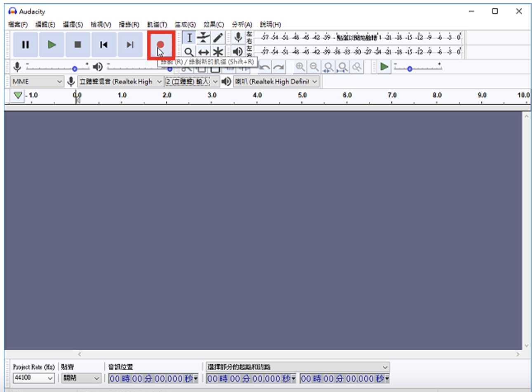Image resolution: width=532 pixels, height=392 pixels.
Task: Click the horizontal scrollbar right arrow
Action: pos(518,354)
